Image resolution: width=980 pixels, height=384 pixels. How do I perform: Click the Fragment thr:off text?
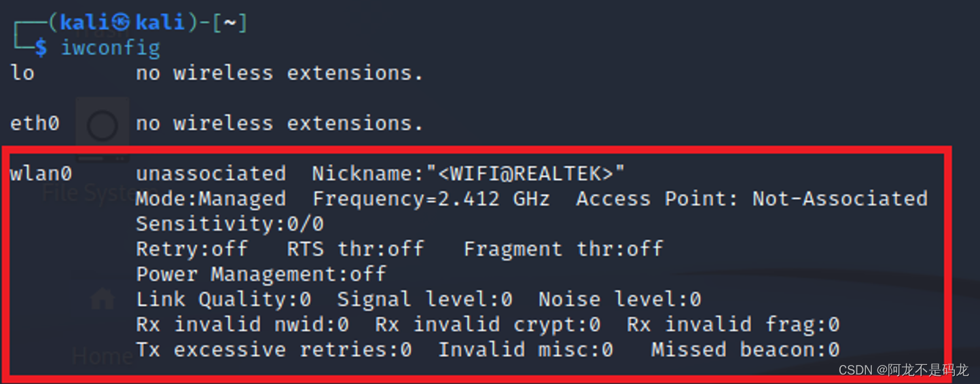pos(563,249)
